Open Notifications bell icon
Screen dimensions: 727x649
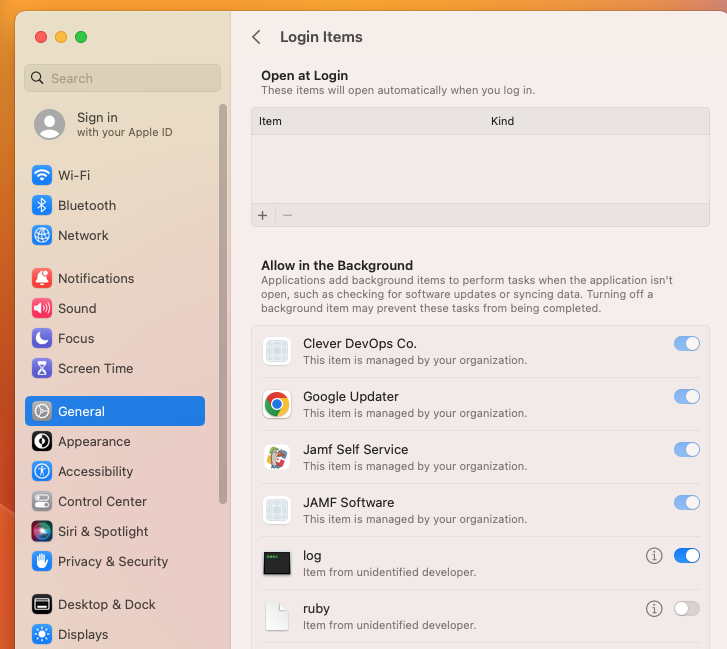click(42, 278)
